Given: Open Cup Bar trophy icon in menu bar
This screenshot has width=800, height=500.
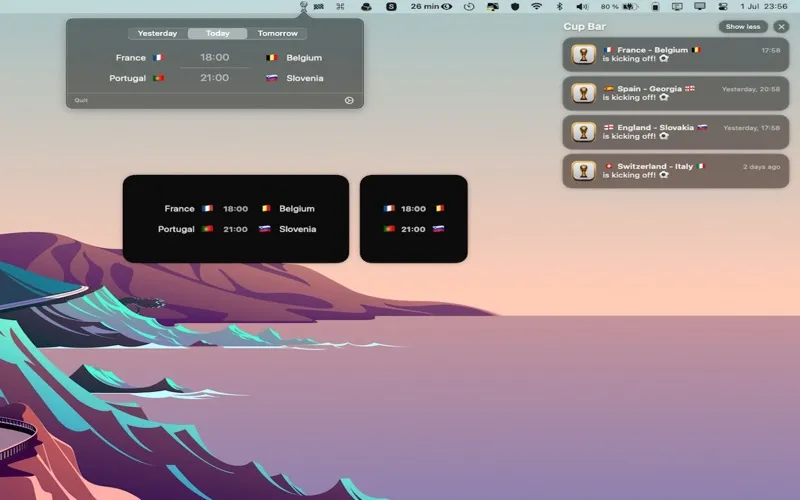Looking at the screenshot, I should point(304,6).
